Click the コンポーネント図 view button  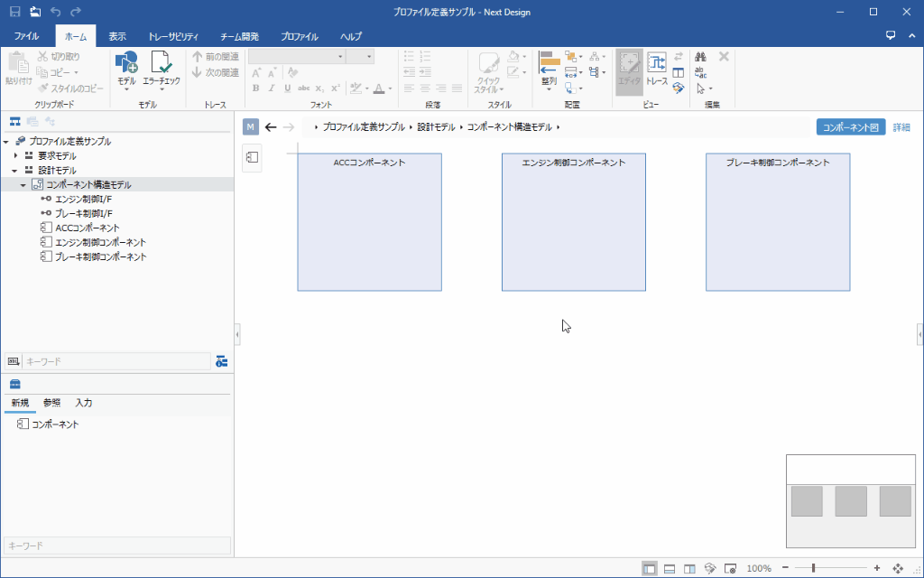click(x=850, y=127)
